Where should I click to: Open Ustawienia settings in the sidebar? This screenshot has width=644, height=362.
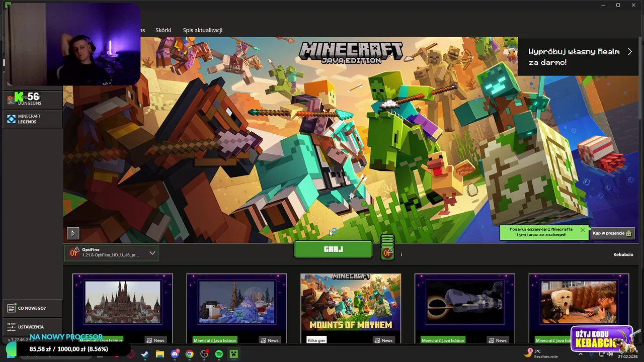33,327
